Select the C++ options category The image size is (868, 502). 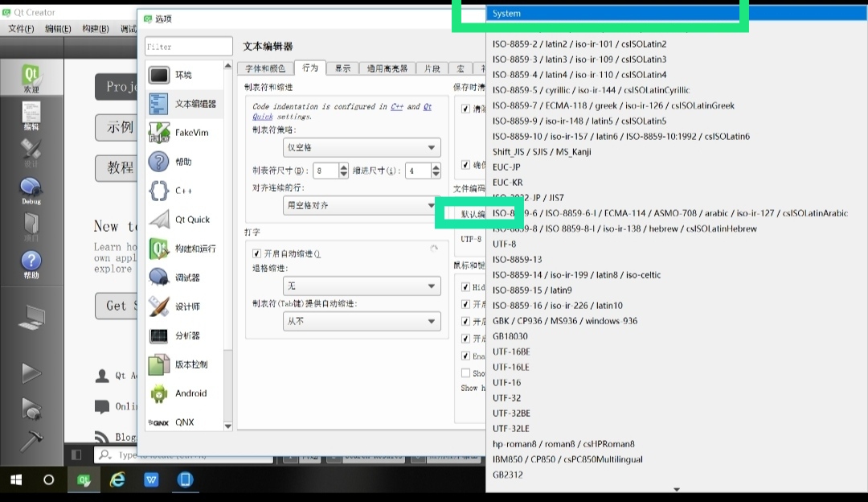coord(185,191)
